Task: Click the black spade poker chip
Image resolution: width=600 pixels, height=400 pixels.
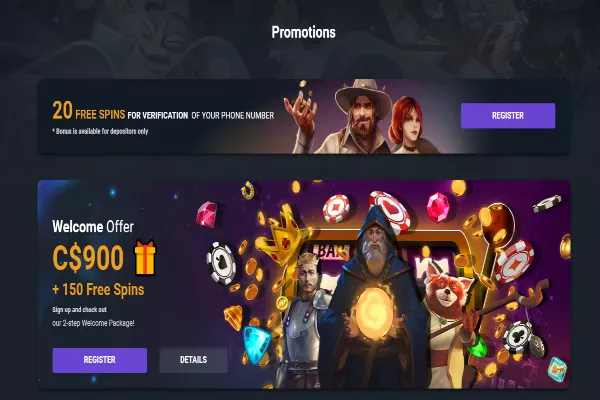Action: click(x=221, y=263)
